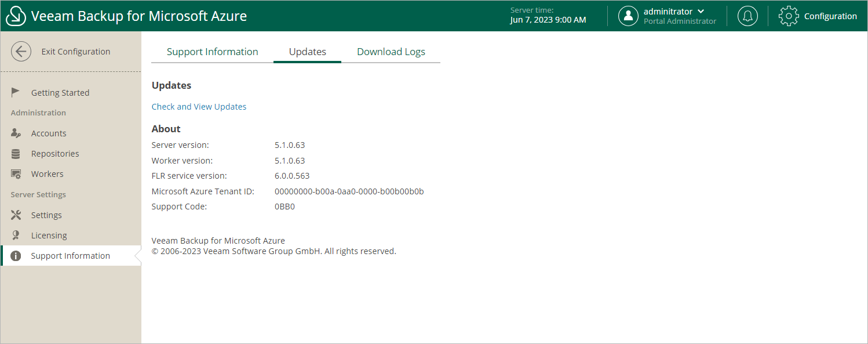This screenshot has height=344, width=868.
Task: Click the Support Code value 0BB0
Action: (x=285, y=207)
